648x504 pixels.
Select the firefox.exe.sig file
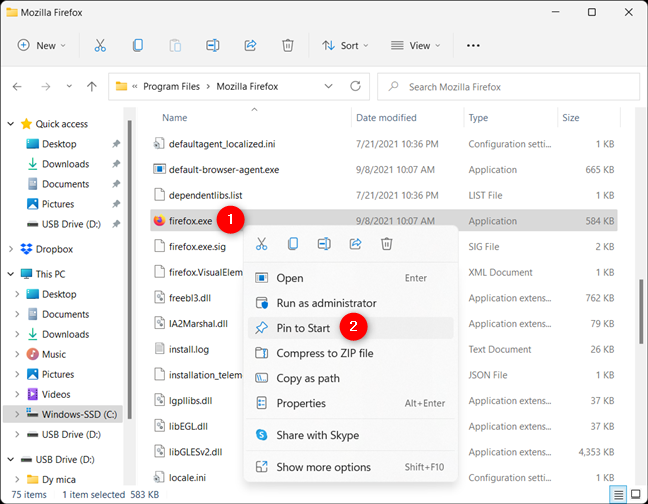pyautogui.click(x=197, y=247)
